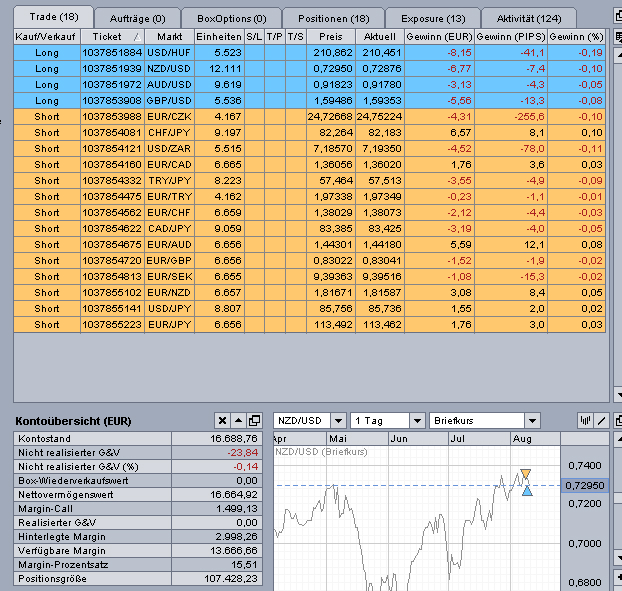Open chart type settings icon

pyautogui.click(x=586, y=421)
